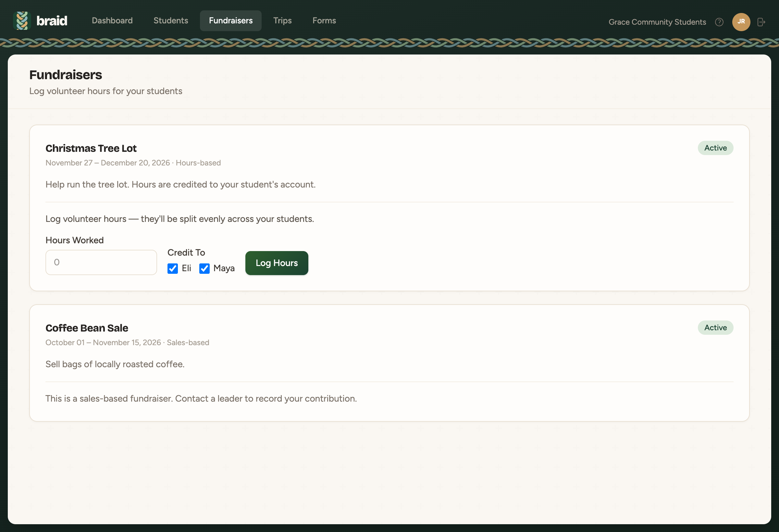This screenshot has width=779, height=532.
Task: Click Active badge on Christmas Tree Lot
Action: [715, 148]
